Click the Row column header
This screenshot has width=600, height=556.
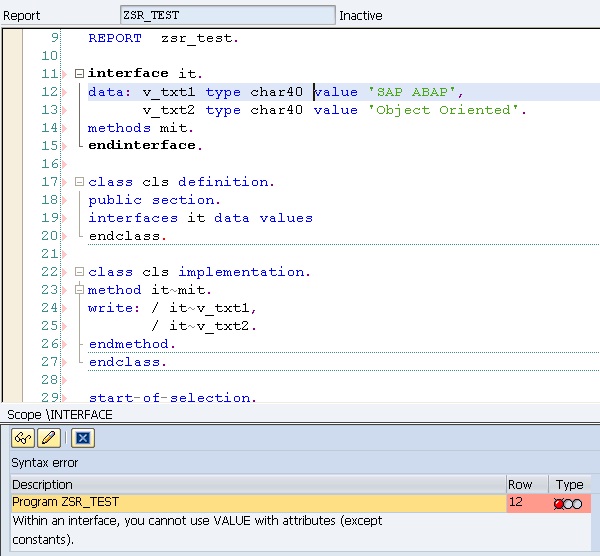click(x=527, y=484)
